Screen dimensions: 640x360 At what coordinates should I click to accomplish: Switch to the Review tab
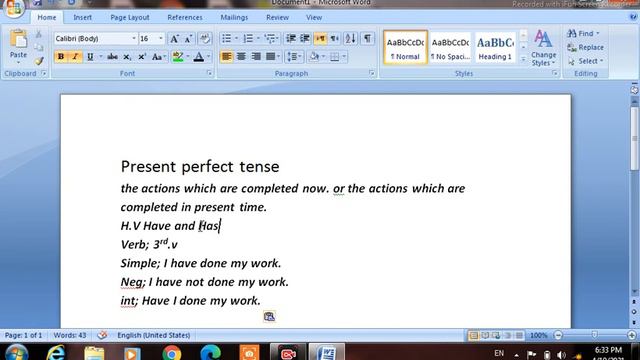pos(277,18)
